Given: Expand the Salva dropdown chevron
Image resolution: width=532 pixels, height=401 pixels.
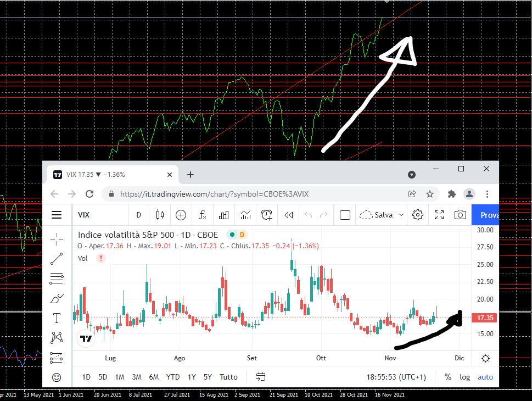Looking at the screenshot, I should click(401, 215).
